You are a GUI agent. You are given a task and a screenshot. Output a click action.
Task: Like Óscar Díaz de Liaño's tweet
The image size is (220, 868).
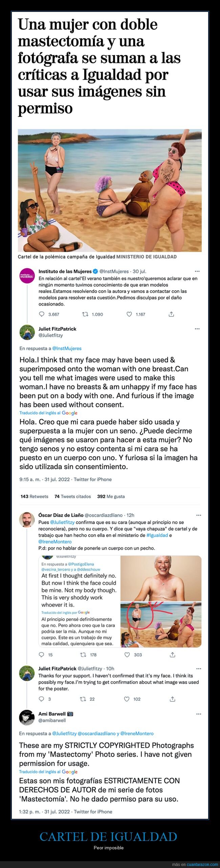[127, 655]
